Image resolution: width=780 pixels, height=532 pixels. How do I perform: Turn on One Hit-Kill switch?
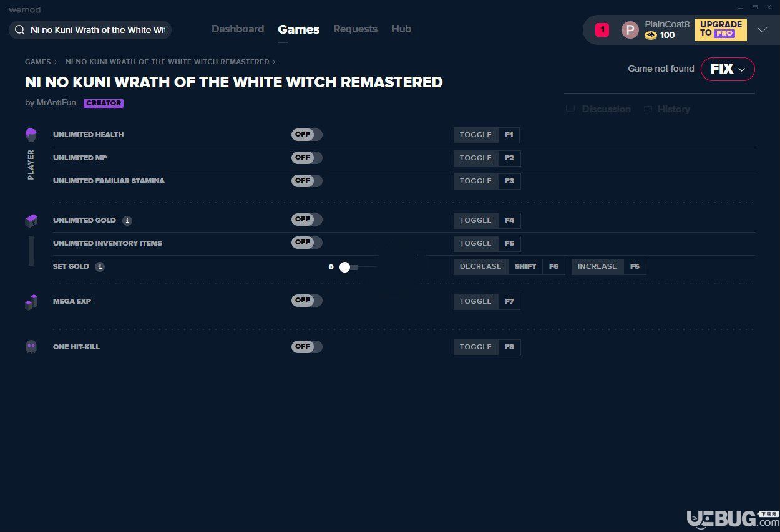[307, 347]
